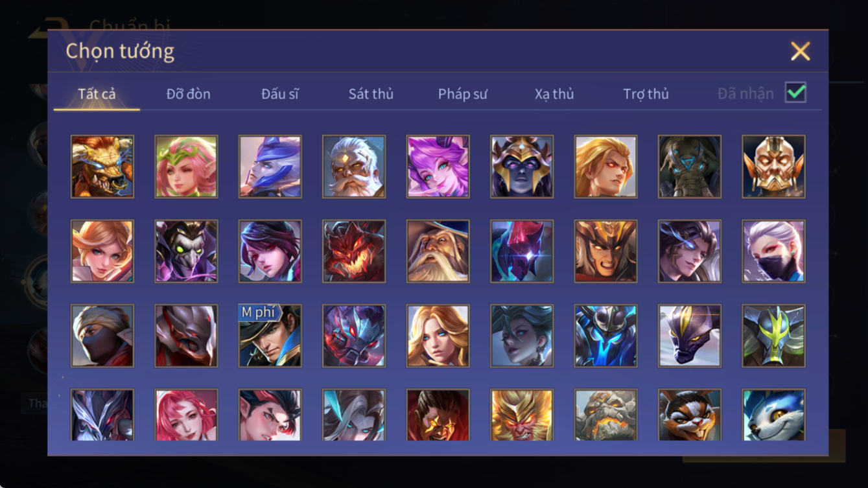Open the 'Đấu sĩ' tab

(x=280, y=94)
